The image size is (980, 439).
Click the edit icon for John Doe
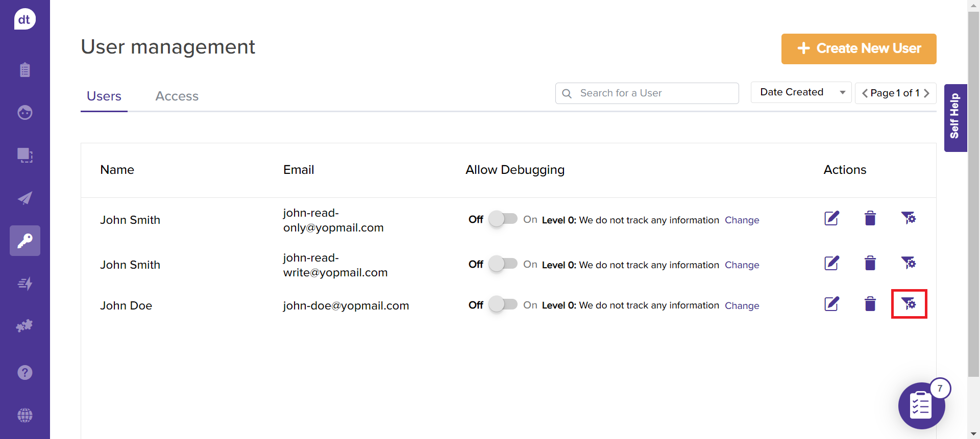(x=831, y=304)
